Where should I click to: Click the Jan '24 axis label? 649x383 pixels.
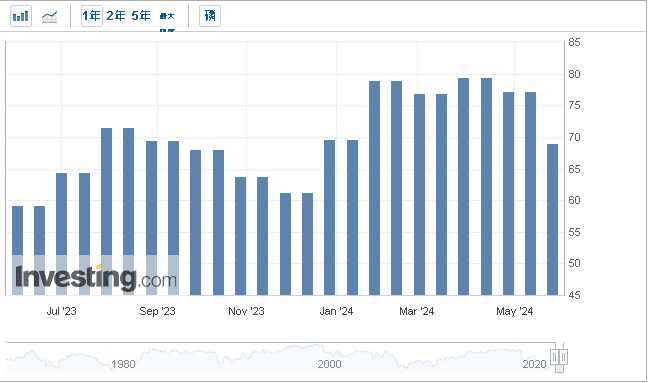click(336, 311)
